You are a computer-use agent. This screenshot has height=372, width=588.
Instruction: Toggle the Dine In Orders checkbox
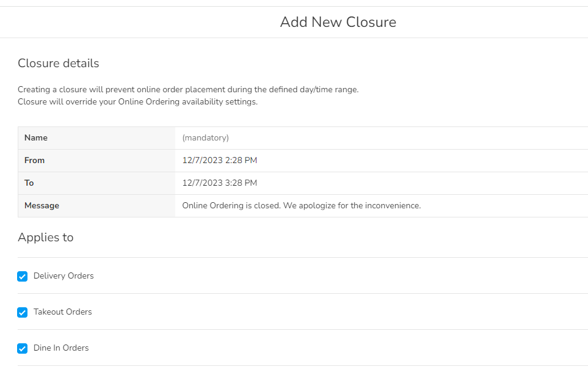tap(23, 348)
